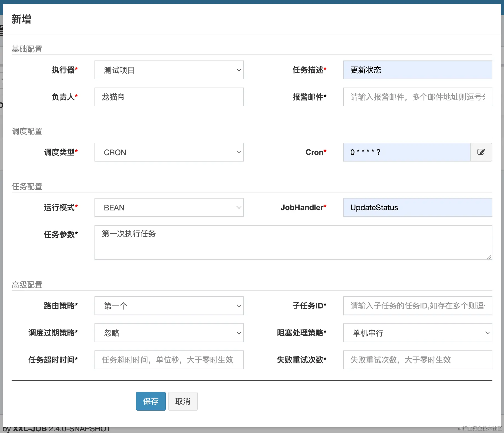Expand the 阻塞处理策略 dropdown showing 单机串行

(x=418, y=333)
